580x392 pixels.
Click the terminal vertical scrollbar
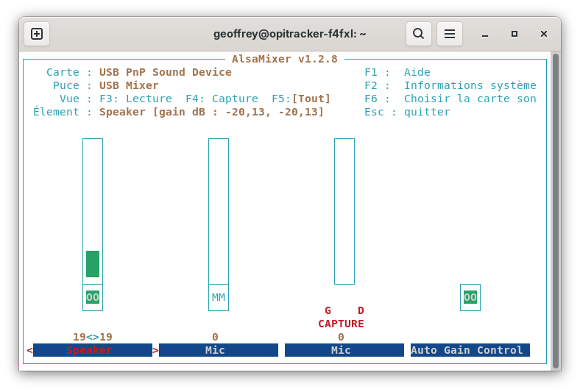[x=555, y=211]
